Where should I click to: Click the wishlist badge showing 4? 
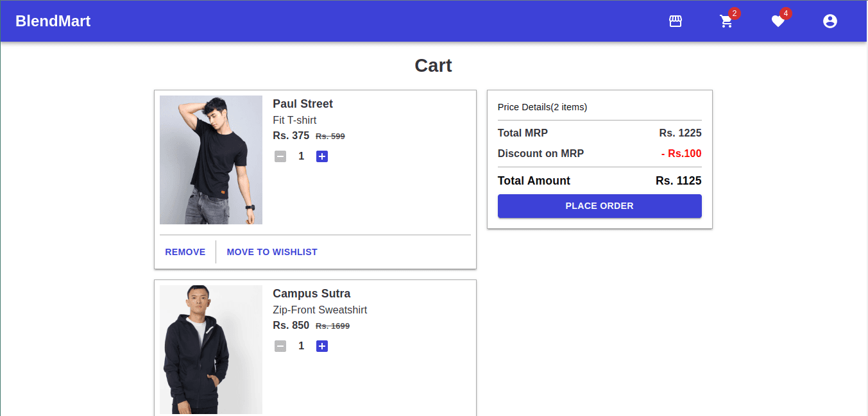pos(786,13)
